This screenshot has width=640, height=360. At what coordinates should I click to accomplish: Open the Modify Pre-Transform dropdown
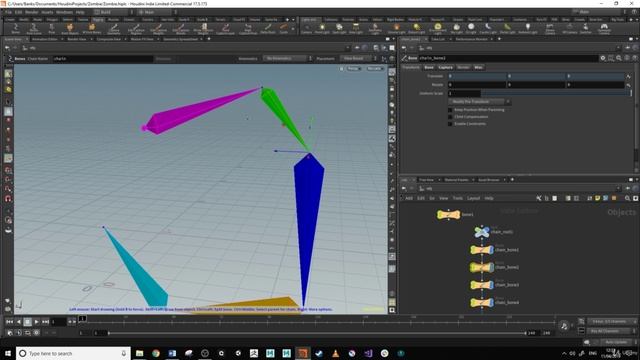[x=479, y=102]
